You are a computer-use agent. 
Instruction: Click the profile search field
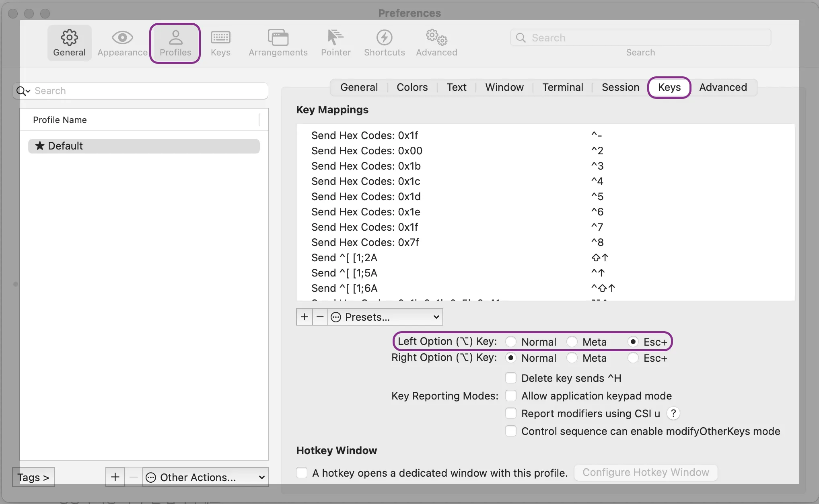click(x=145, y=91)
